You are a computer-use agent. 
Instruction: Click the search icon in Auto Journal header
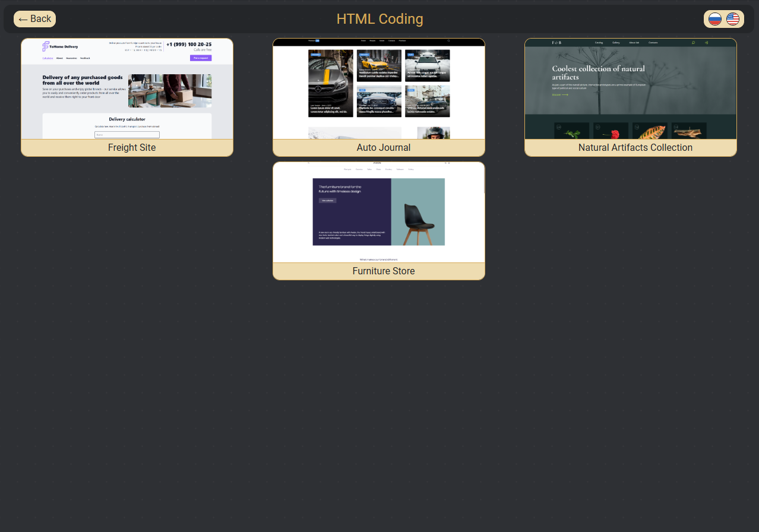[x=448, y=40]
